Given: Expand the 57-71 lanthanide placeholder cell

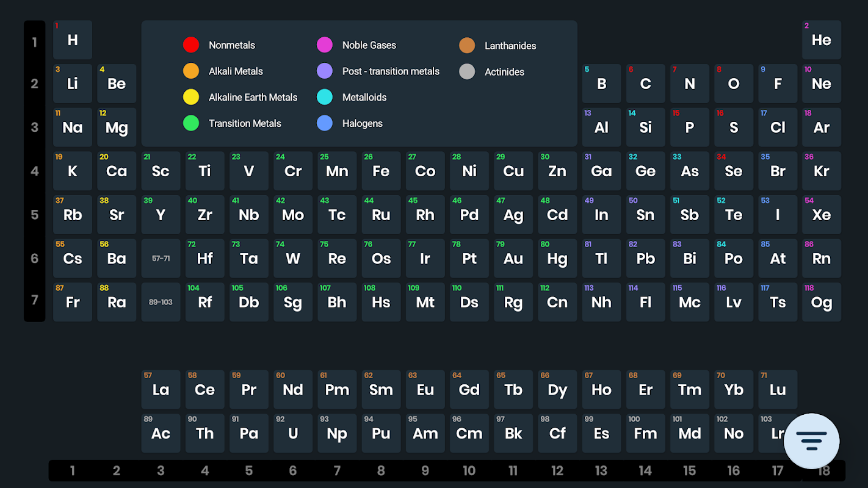Looking at the screenshot, I should point(161,259).
